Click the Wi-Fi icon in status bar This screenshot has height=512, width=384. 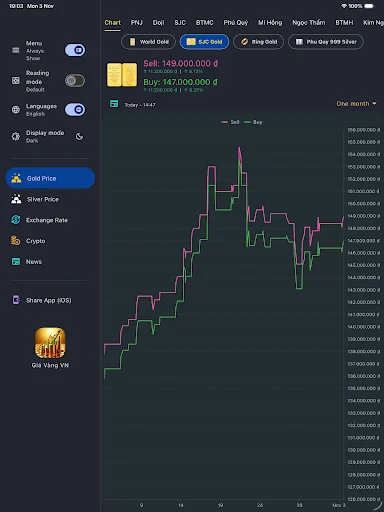[x=344, y=6]
